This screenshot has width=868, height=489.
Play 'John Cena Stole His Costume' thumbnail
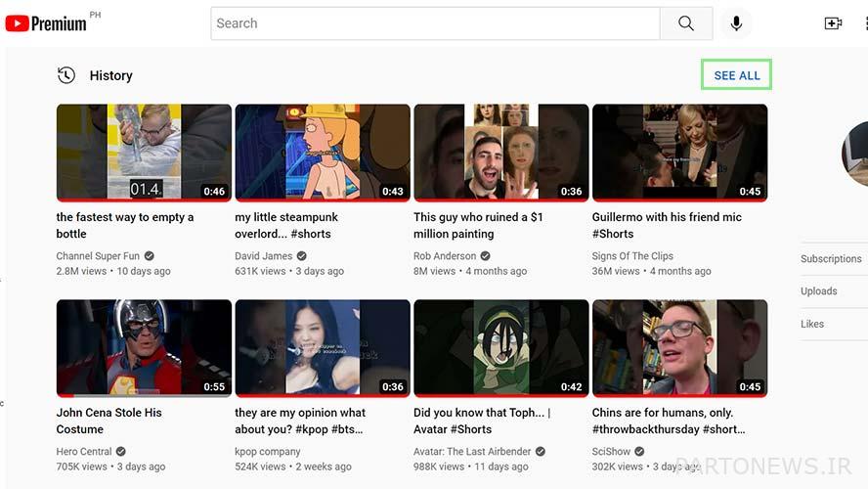pos(144,348)
